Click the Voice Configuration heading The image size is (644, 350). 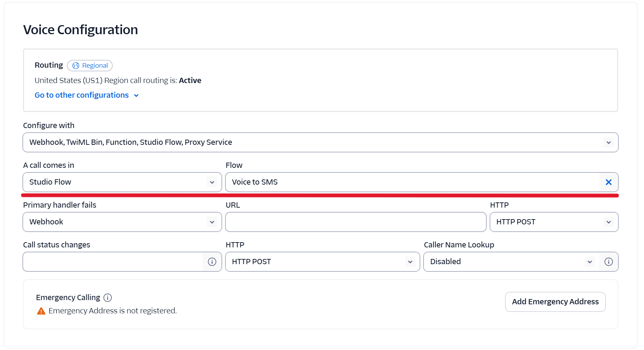[80, 30]
